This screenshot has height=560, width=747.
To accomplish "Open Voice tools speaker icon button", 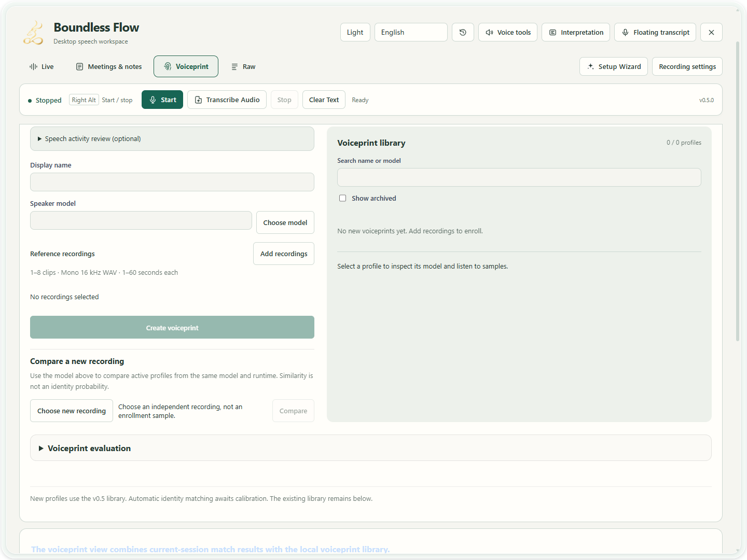I will pyautogui.click(x=508, y=32).
